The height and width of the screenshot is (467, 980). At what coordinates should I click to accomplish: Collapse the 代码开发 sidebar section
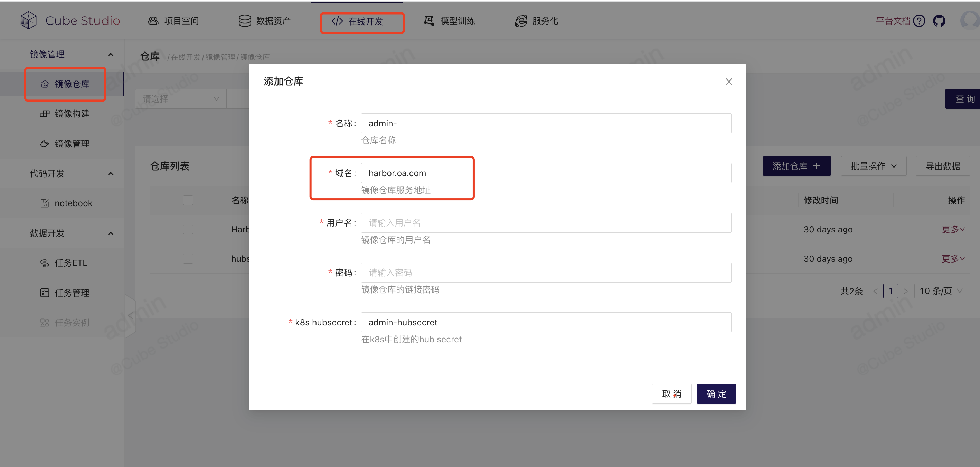pyautogui.click(x=111, y=174)
